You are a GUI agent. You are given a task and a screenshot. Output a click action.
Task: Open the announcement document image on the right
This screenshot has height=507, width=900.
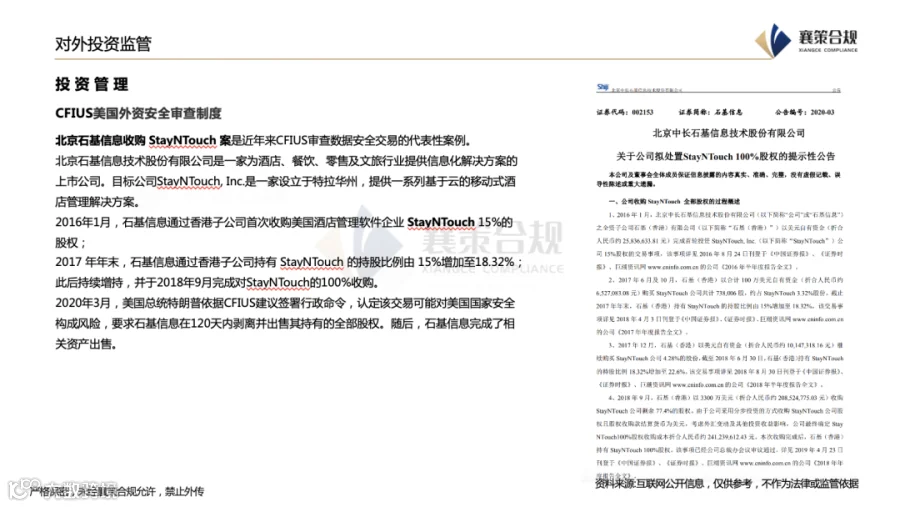(x=719, y=280)
